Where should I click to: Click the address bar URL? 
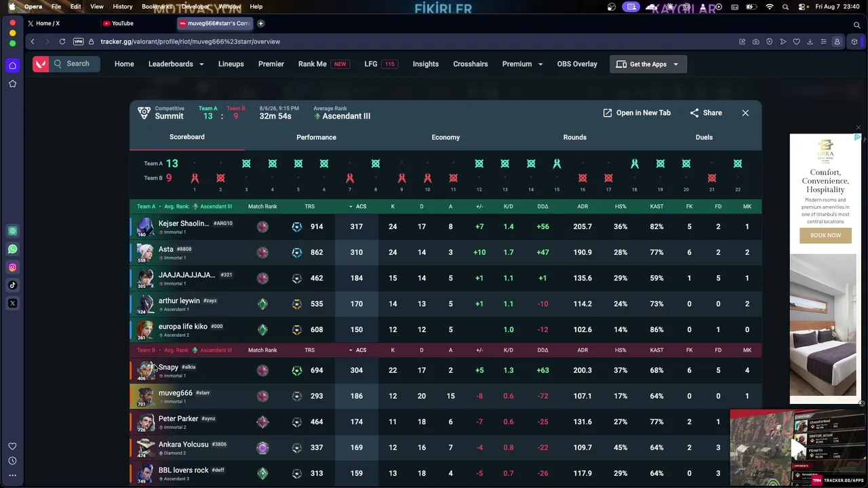190,41
